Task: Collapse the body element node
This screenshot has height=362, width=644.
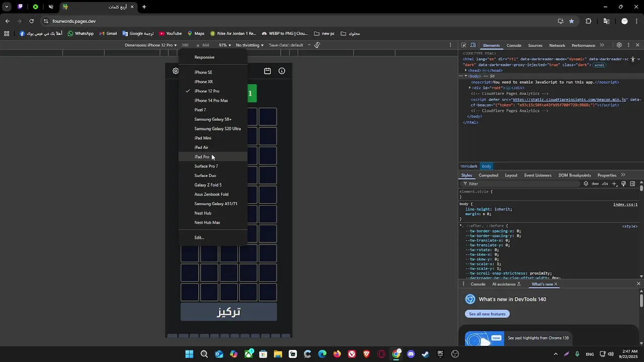Action: pyautogui.click(x=465, y=76)
